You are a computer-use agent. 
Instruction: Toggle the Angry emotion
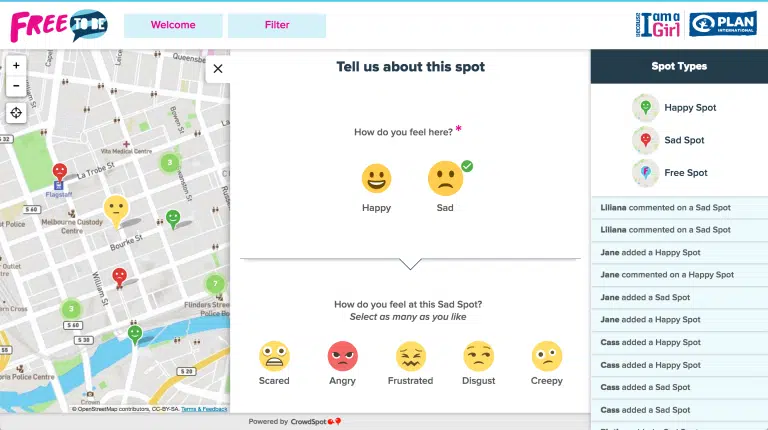342,356
